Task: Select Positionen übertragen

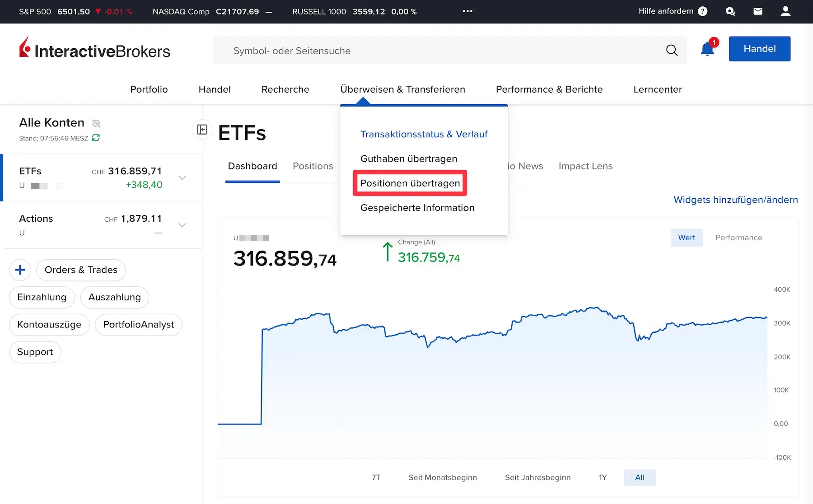Action: (x=410, y=183)
